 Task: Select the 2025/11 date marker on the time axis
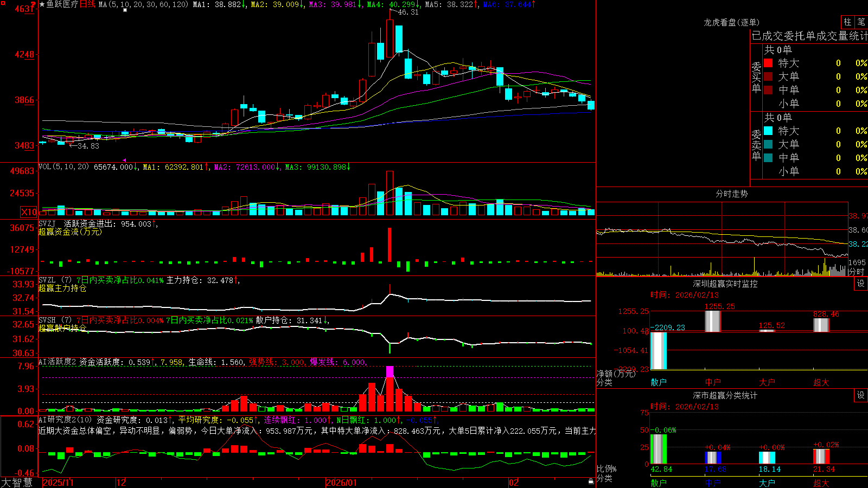click(58, 483)
